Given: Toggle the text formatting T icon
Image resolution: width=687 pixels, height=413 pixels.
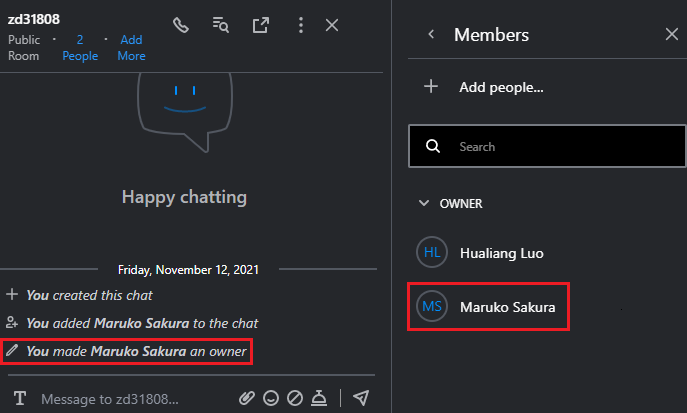Looking at the screenshot, I should coord(20,399).
